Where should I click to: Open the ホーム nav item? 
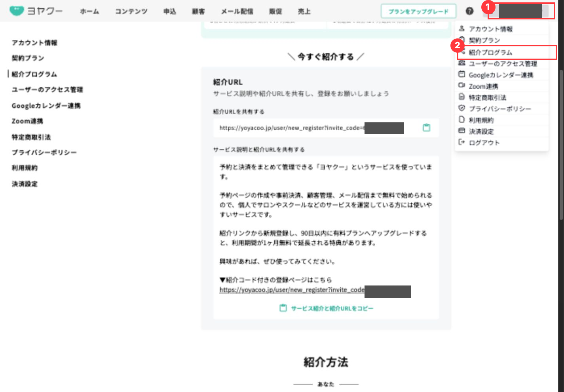89,11
